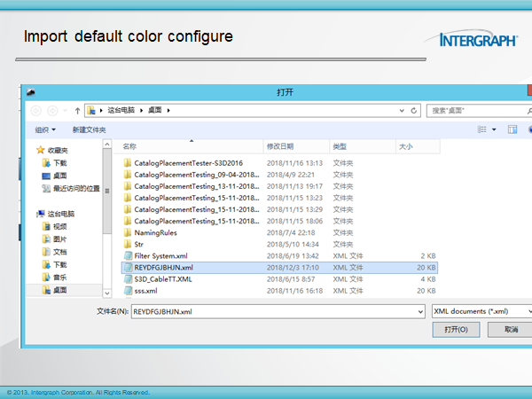Click the back navigation arrow
532x399 pixels.
pos(36,111)
